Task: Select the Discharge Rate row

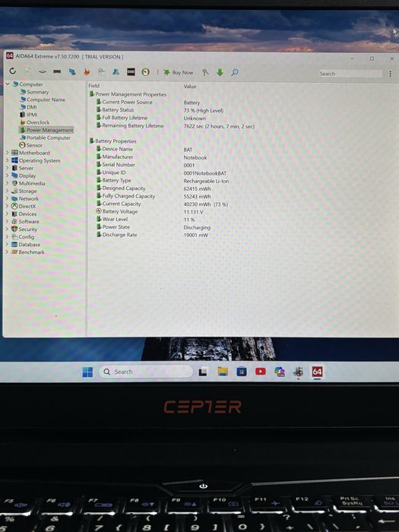Action: tap(152, 235)
